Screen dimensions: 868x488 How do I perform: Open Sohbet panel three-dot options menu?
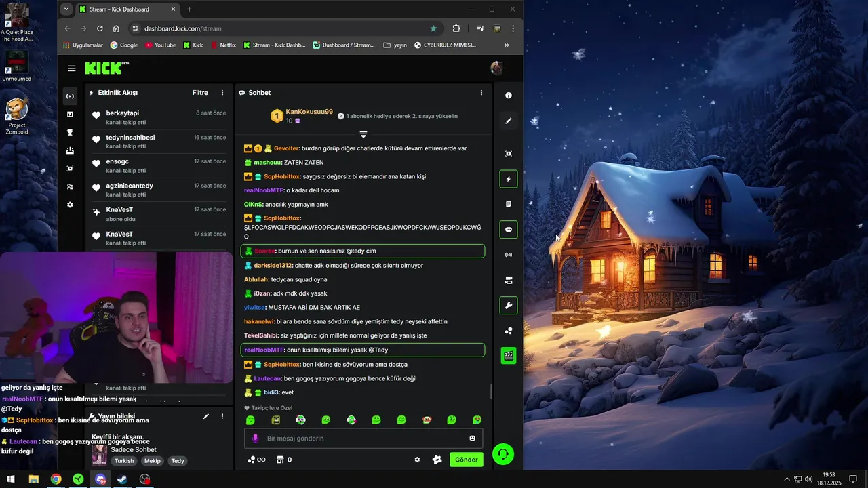point(481,93)
